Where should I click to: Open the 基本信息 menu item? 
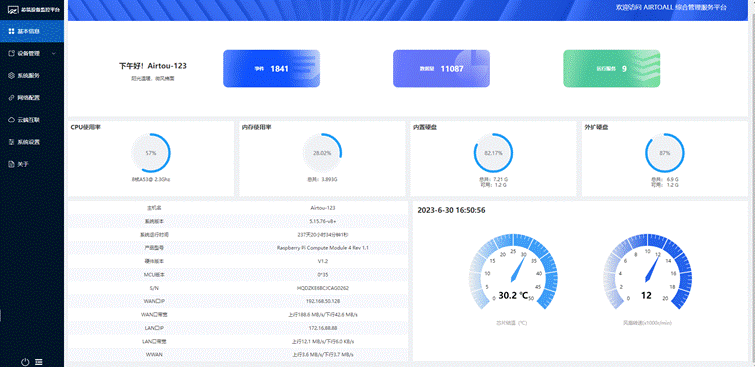tap(32, 31)
